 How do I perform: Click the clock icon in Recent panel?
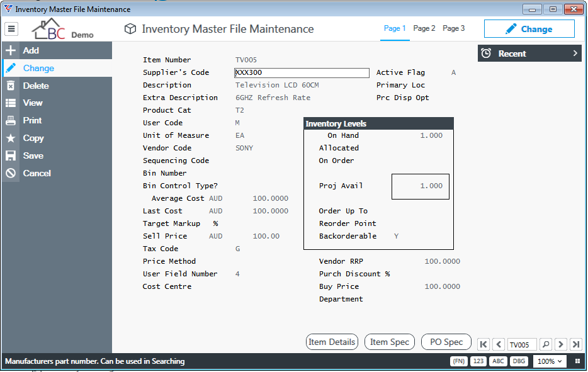point(486,54)
